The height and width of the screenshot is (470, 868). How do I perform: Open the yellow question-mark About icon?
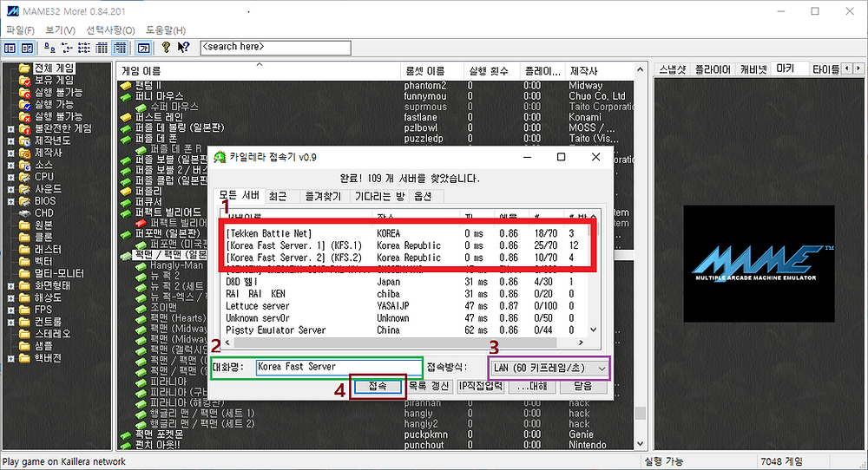pos(166,48)
